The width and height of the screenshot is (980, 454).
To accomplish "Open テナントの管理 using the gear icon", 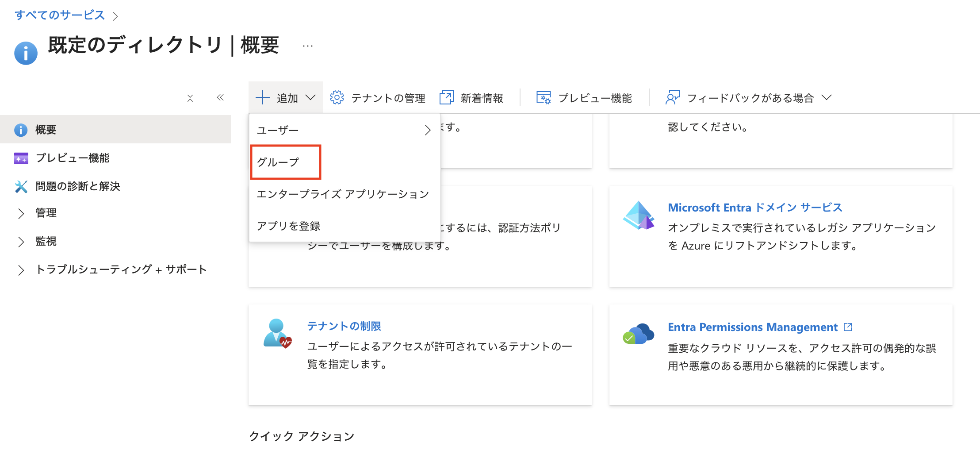I will coord(337,97).
